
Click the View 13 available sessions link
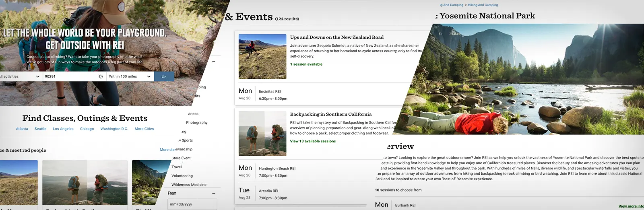(x=313, y=141)
